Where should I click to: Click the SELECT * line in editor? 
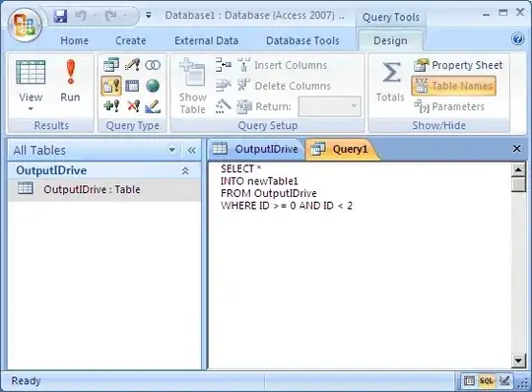(241, 168)
